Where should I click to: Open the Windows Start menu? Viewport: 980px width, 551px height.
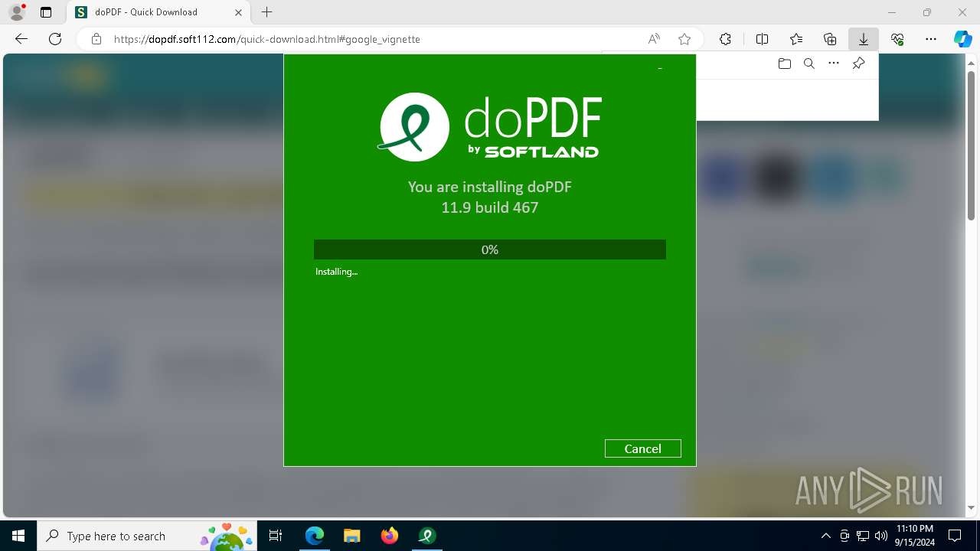pyautogui.click(x=18, y=536)
